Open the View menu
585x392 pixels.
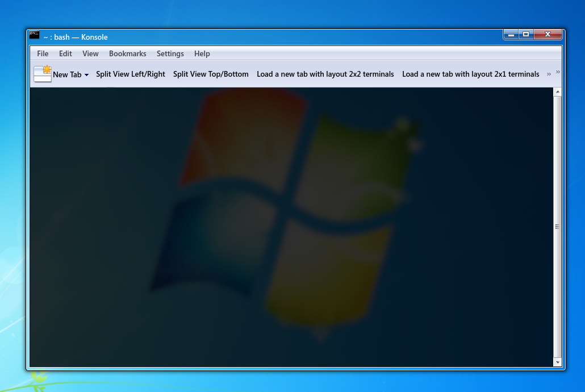(90, 54)
